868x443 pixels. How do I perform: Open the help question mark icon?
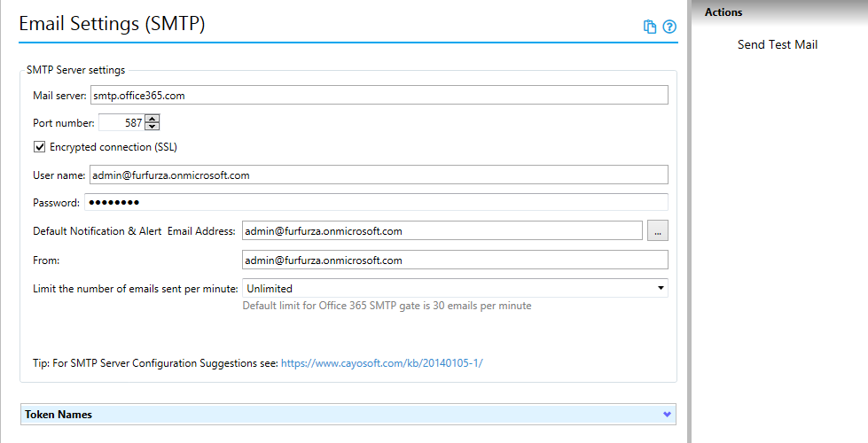pyautogui.click(x=669, y=27)
